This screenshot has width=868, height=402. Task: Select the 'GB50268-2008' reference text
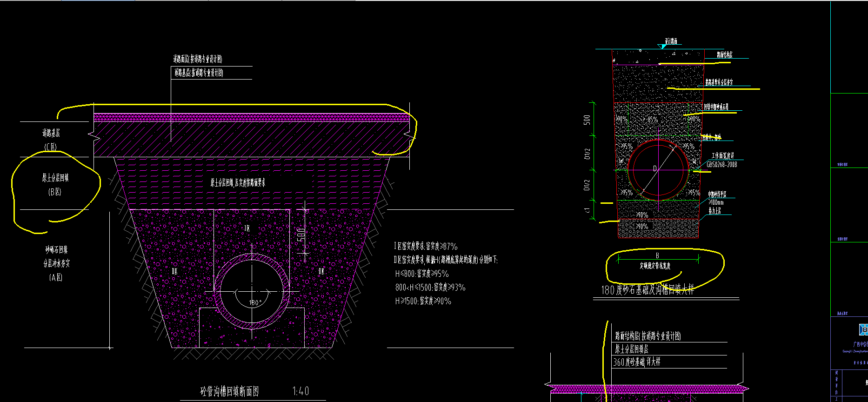[721, 164]
